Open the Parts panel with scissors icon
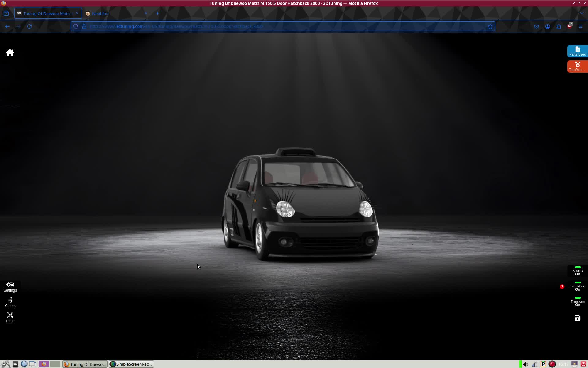Screen dimensions: 588x368 [10, 317]
